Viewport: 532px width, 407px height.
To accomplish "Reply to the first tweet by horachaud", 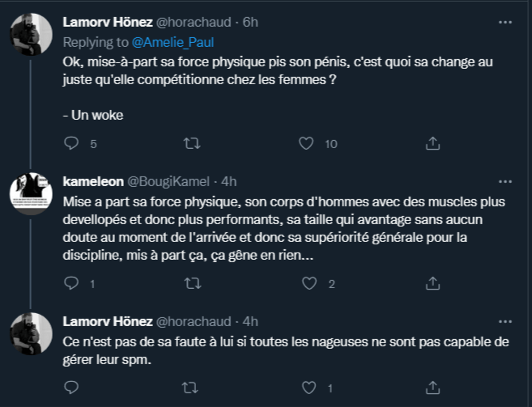I will (x=70, y=143).
